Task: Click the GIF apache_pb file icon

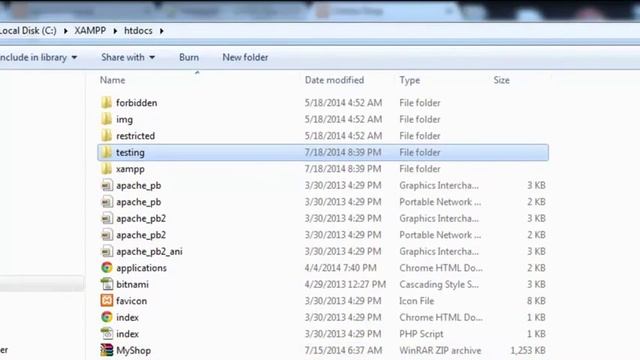Action: click(x=107, y=185)
